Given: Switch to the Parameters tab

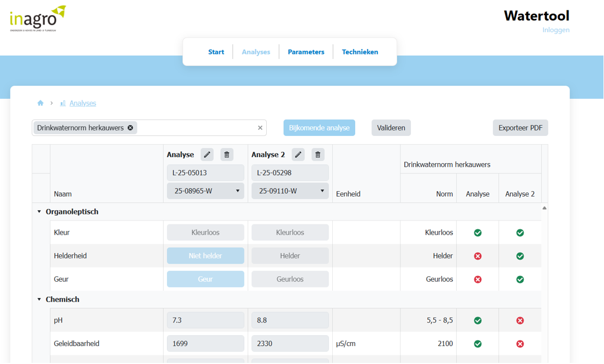Looking at the screenshot, I should coord(306,52).
